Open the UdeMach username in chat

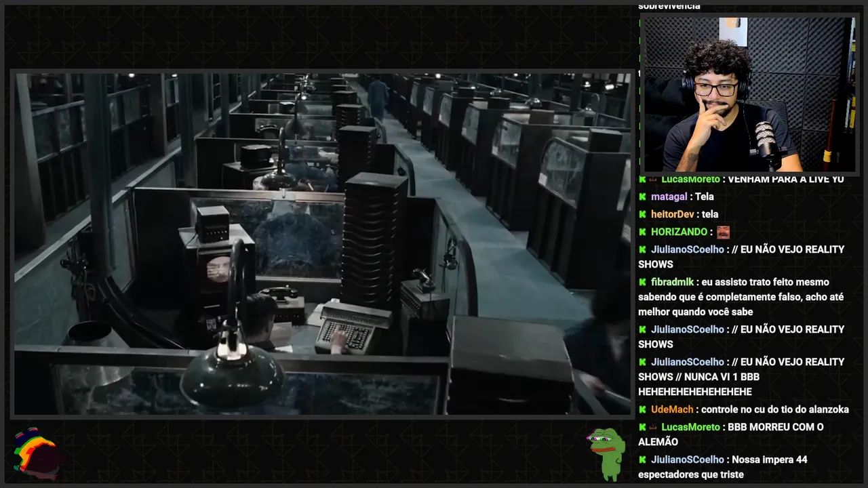coord(672,409)
